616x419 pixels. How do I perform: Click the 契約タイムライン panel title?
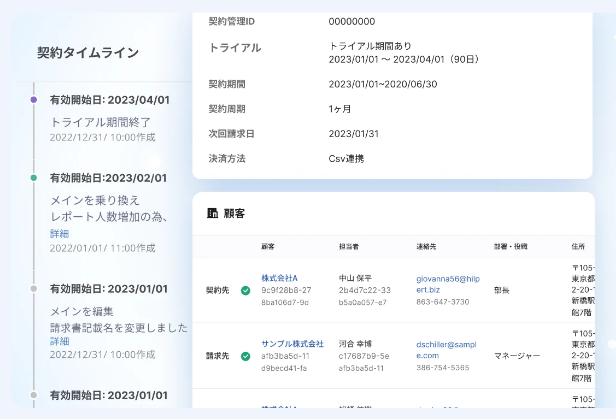tap(88, 53)
